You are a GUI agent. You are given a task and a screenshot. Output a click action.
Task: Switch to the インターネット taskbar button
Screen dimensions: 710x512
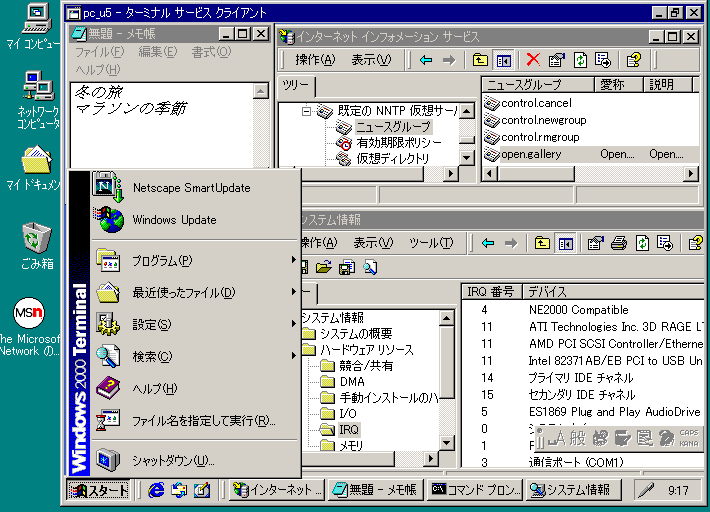tap(277, 490)
